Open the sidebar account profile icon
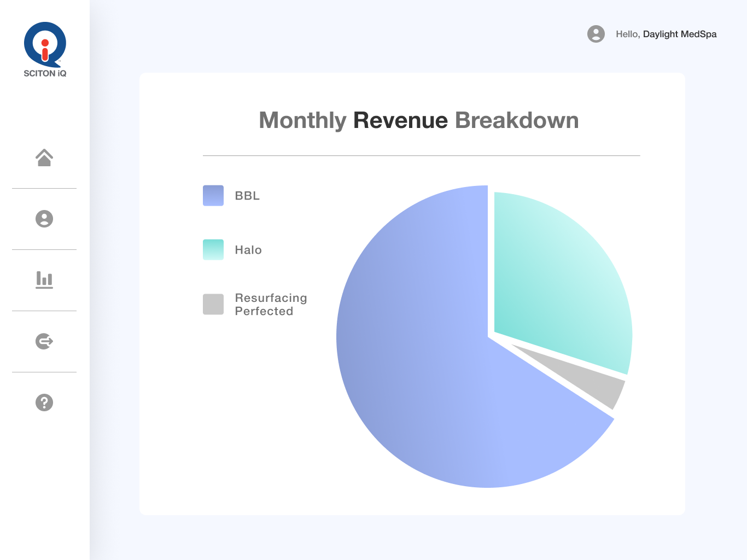The image size is (747, 560). point(44,219)
